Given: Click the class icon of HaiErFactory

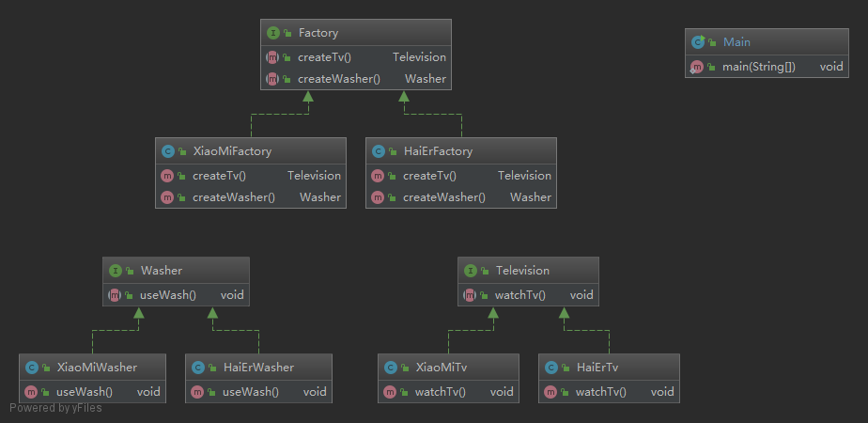Looking at the screenshot, I should point(378,151).
